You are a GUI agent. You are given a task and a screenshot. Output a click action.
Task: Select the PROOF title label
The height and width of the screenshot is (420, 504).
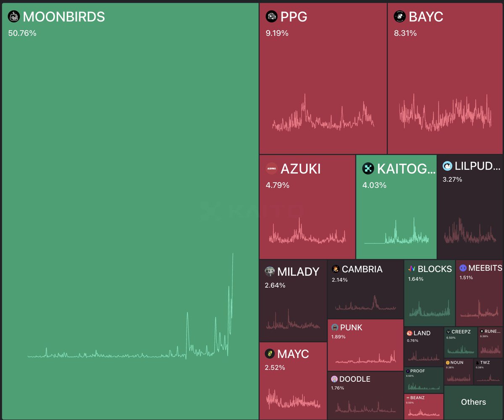[x=418, y=371]
